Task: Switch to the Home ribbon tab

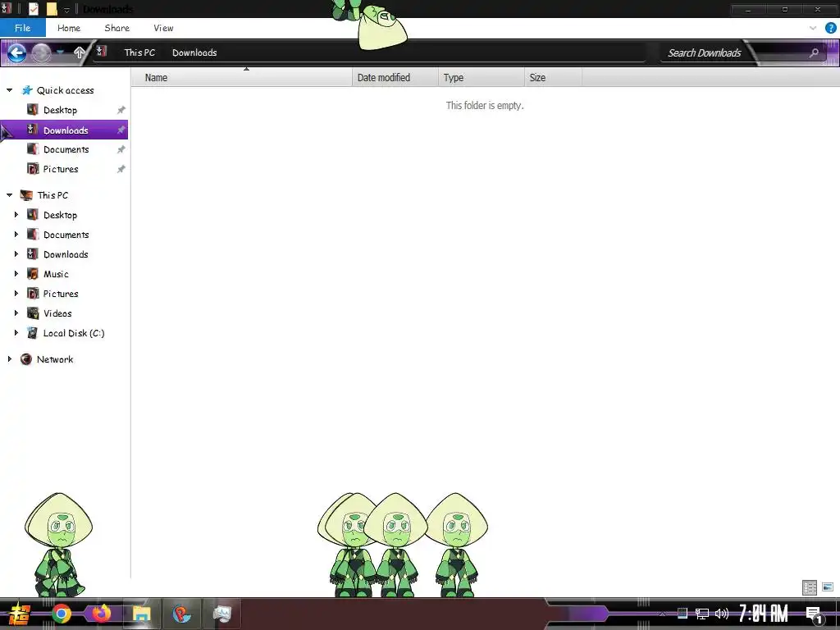Action: 69,28
